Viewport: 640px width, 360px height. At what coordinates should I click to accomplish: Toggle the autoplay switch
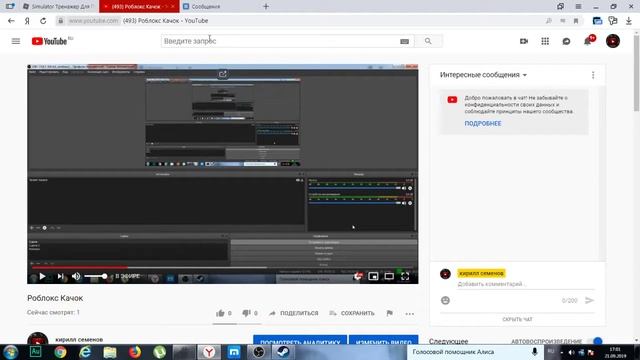pyautogui.click(x=596, y=341)
